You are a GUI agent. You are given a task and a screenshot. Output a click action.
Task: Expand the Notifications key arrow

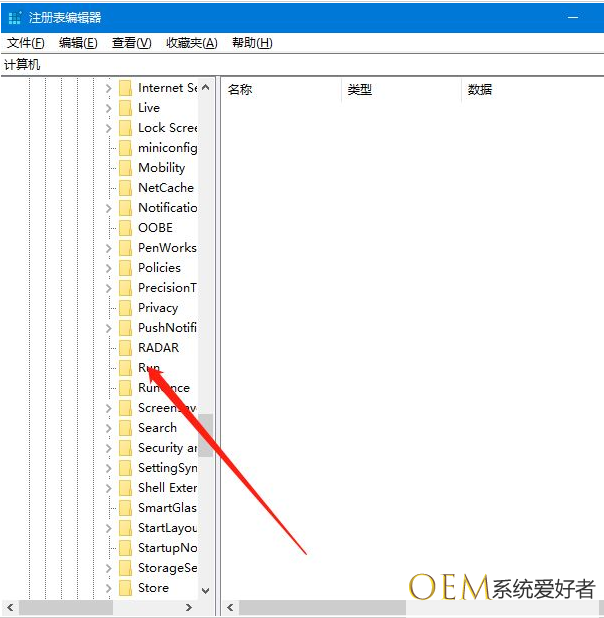click(109, 208)
